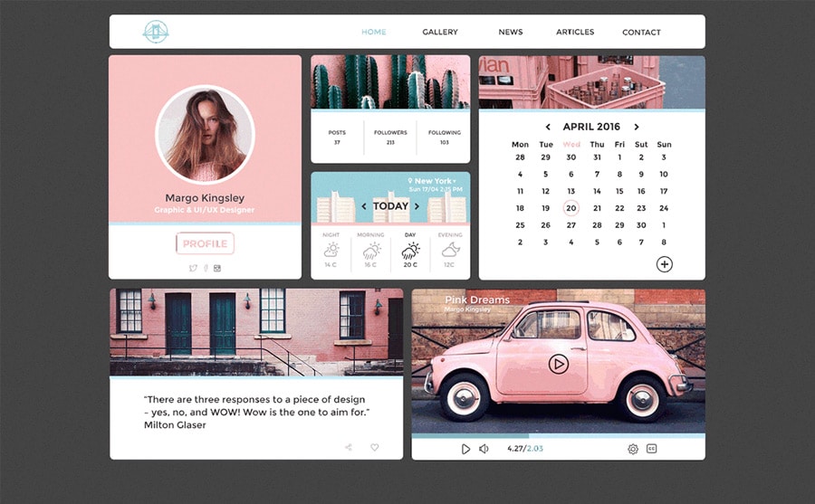Click the pink brick building photo
Viewport: 815px width, 504px height.
pyautogui.click(x=256, y=332)
